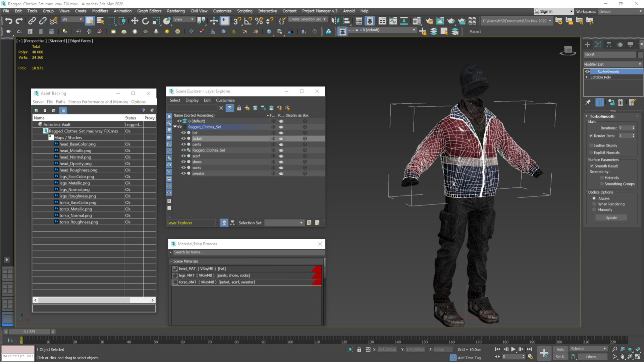The image size is (644, 362).
Task: Select the When Rendering radio option
Action: 594,204
